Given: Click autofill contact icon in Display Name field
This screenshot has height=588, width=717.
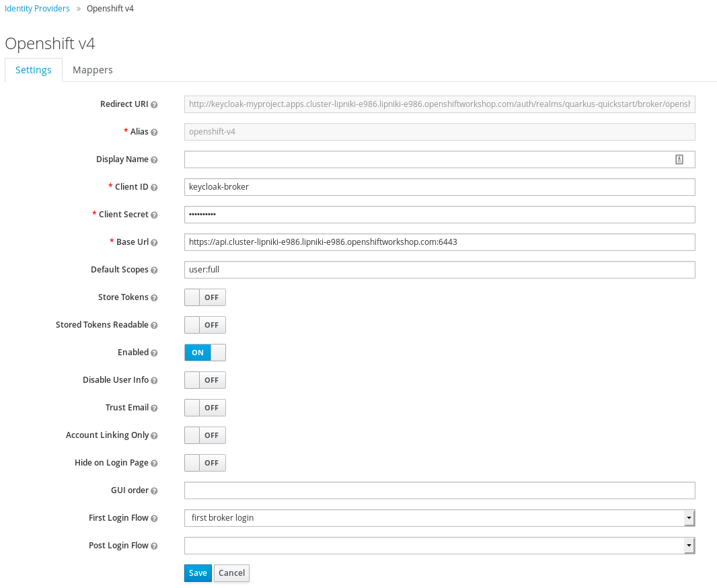Looking at the screenshot, I should pyautogui.click(x=679, y=159).
